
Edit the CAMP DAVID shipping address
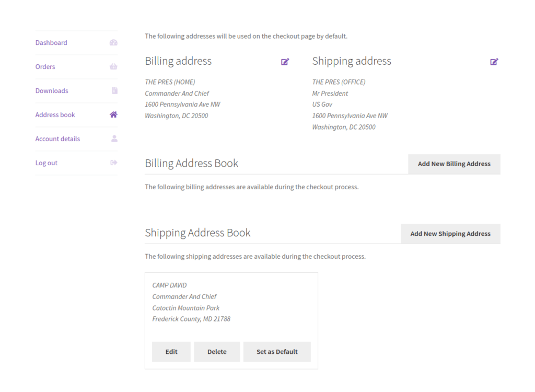171,351
